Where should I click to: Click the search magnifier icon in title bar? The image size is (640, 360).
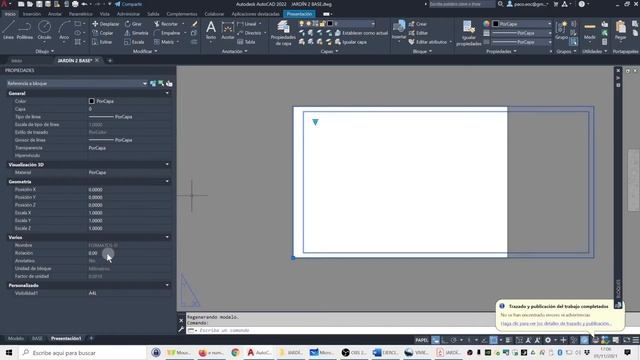point(500,4)
